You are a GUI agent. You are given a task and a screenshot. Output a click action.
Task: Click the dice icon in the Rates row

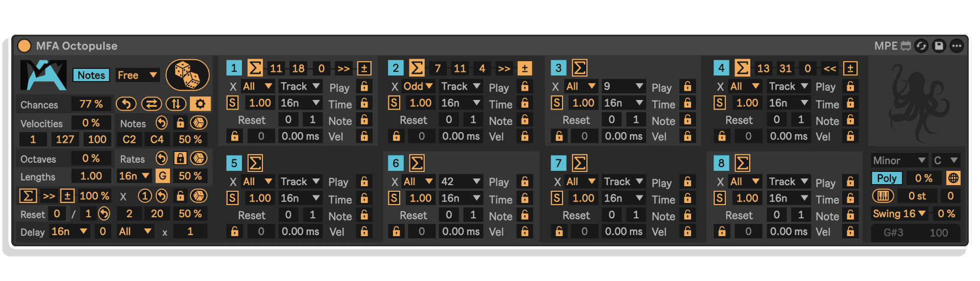click(x=199, y=159)
